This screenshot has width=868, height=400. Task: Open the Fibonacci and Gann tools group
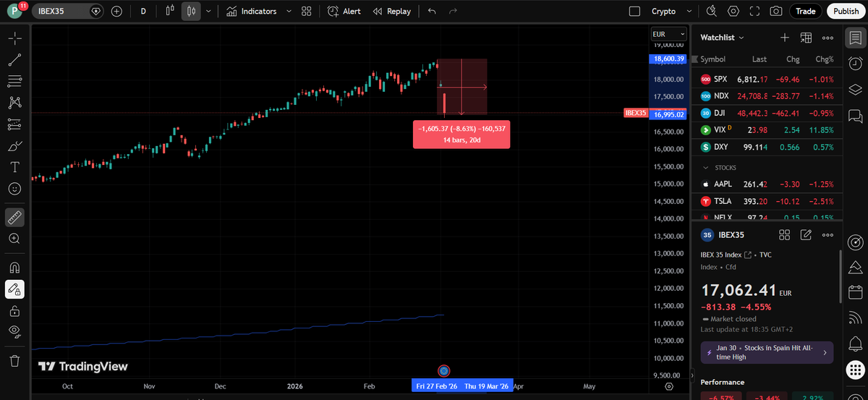tap(14, 81)
